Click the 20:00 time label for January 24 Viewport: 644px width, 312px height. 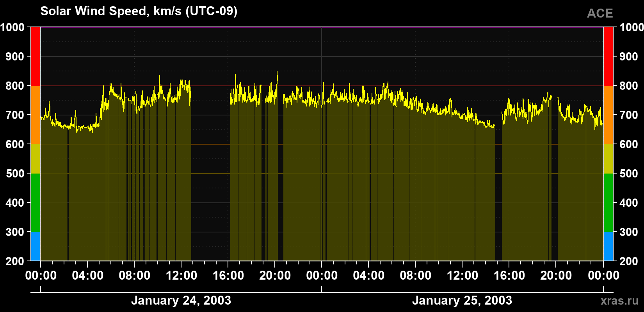point(275,276)
